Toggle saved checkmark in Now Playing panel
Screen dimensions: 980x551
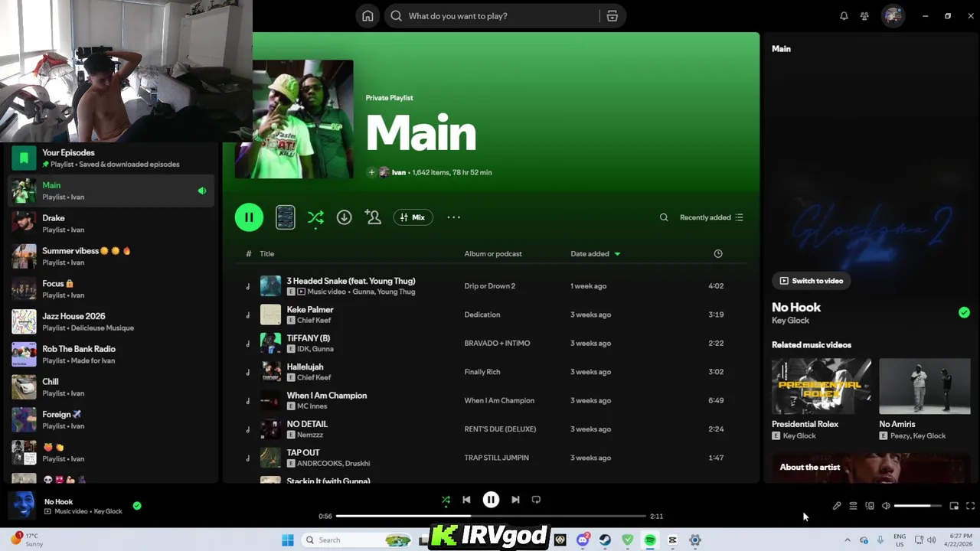[x=964, y=312]
